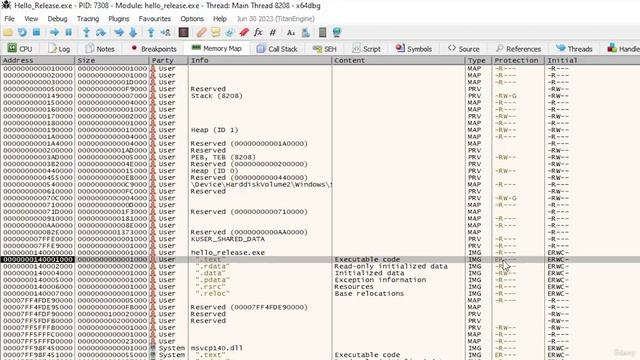Open the Help menu
Screen dimensions: 640x360
[x=220, y=19]
